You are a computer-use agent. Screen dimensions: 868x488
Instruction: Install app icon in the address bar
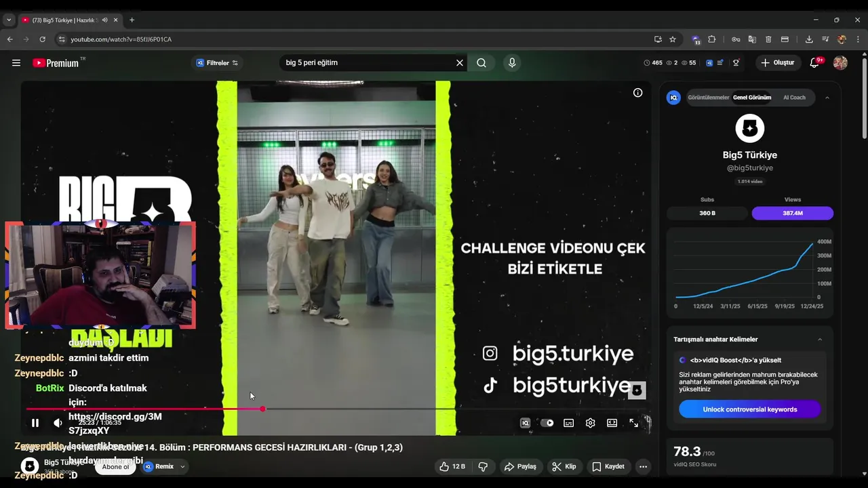click(658, 39)
